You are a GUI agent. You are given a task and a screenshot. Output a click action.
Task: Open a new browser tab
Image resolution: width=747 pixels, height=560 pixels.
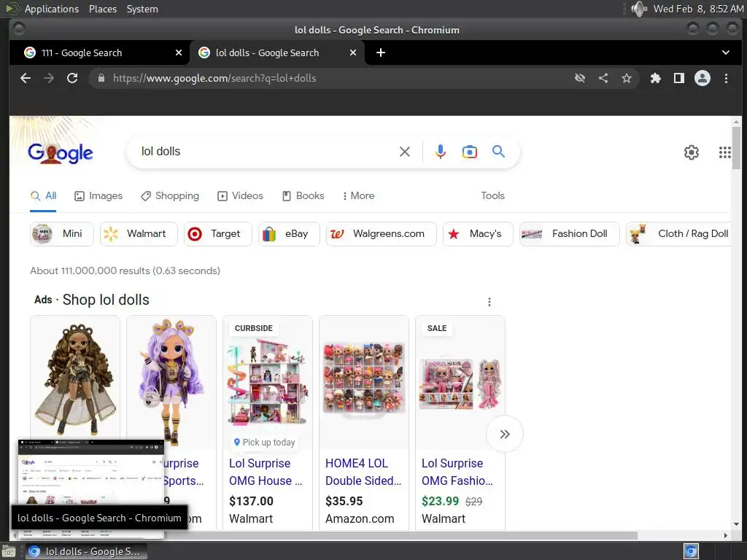(x=381, y=52)
